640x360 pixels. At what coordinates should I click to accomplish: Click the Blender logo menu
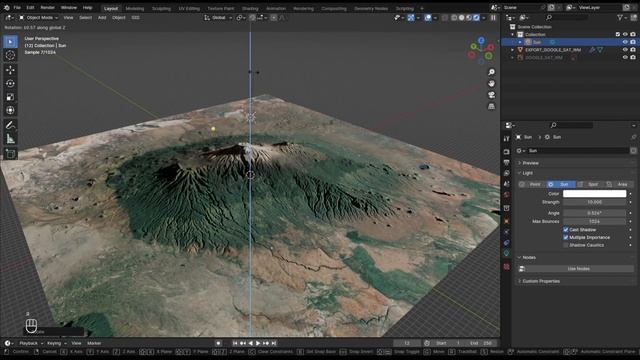pos(7,7)
